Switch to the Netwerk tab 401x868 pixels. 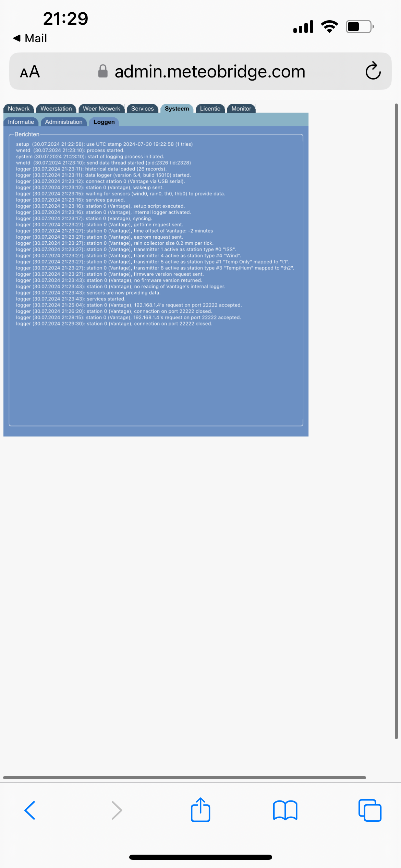pos(19,108)
